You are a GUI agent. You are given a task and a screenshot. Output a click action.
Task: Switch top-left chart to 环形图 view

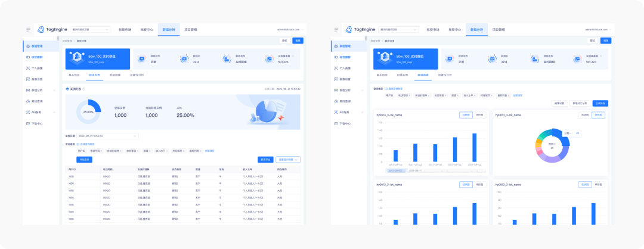[x=479, y=116]
